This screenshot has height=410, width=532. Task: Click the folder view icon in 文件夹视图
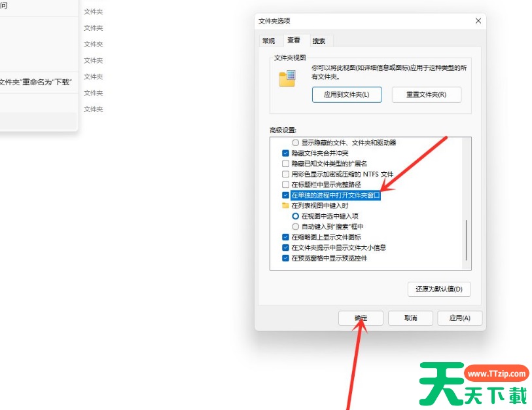287,79
